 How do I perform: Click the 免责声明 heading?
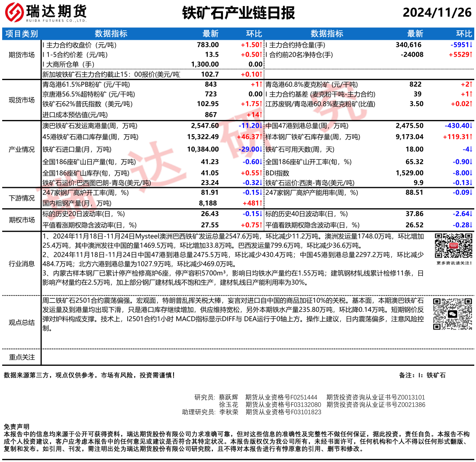17,427
